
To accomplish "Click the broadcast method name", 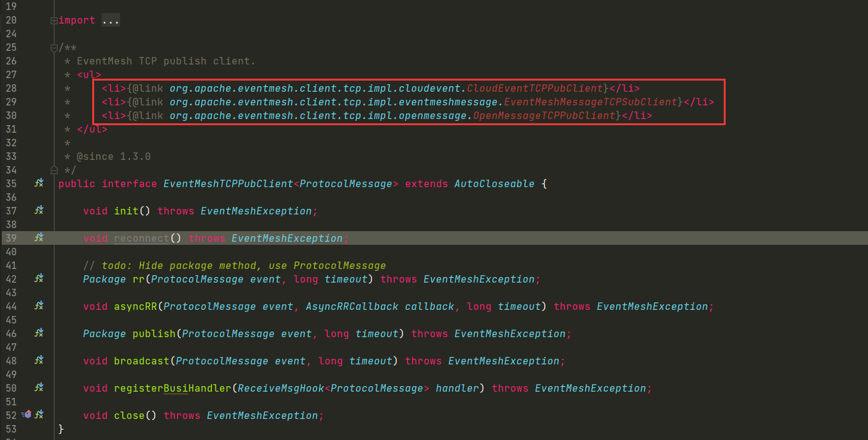I will coord(142,361).
